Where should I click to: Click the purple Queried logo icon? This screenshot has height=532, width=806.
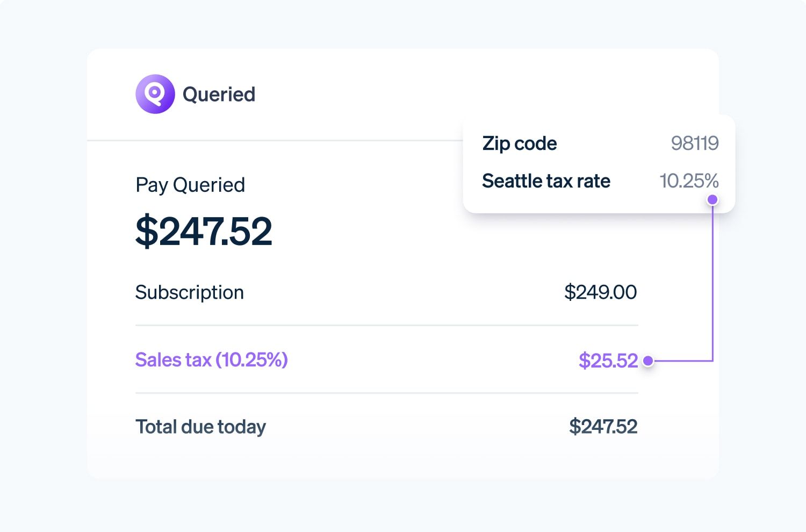pyautogui.click(x=155, y=94)
